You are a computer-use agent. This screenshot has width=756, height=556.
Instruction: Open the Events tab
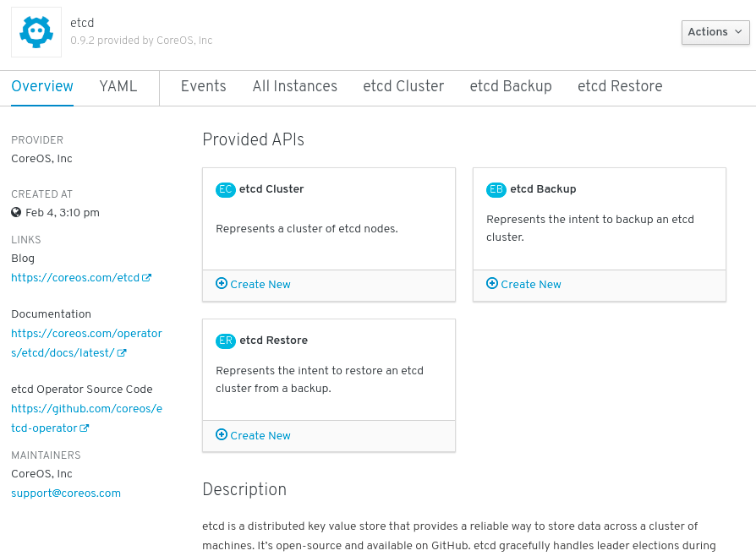[x=203, y=86]
